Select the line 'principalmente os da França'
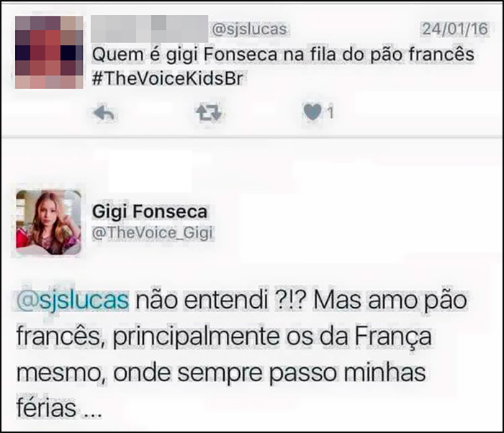504x433 pixels. pyautogui.click(x=272, y=337)
